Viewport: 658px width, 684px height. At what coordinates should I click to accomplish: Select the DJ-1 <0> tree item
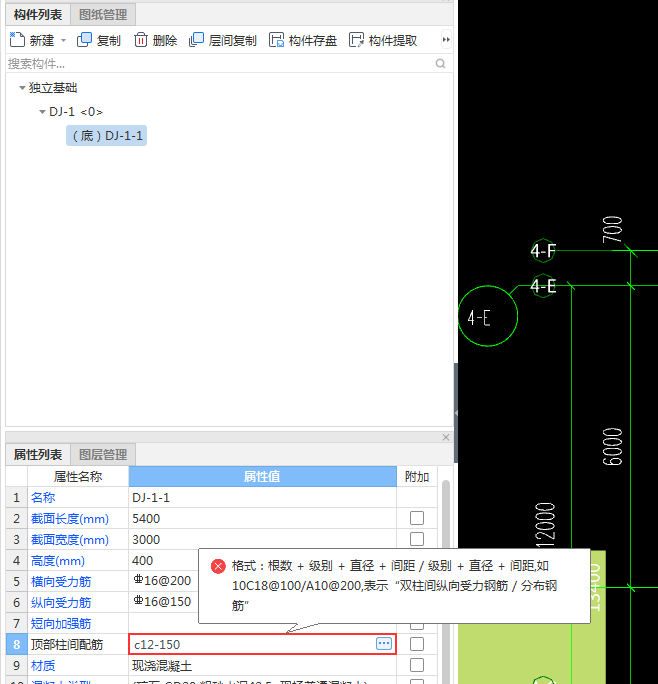tap(76, 112)
